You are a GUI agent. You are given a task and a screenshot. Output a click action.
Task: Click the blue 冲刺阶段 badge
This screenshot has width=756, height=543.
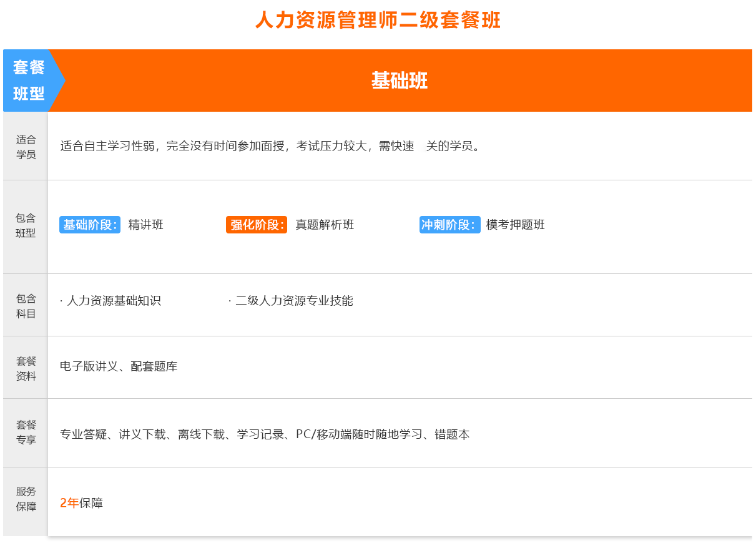tap(449, 225)
